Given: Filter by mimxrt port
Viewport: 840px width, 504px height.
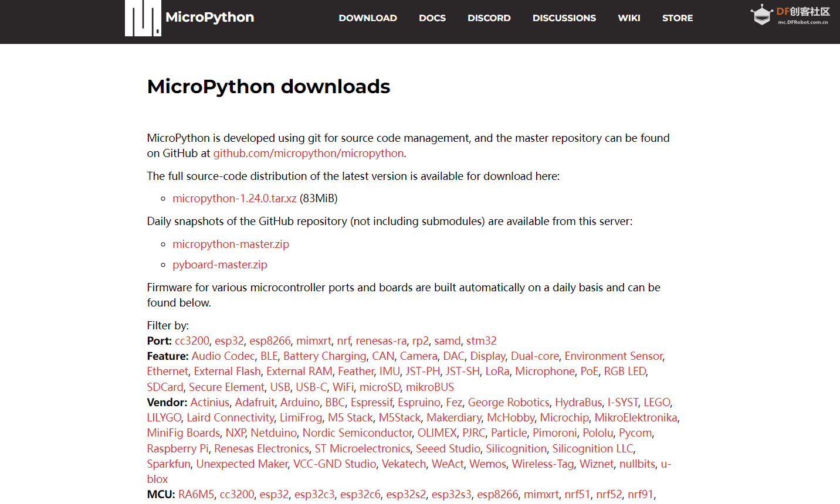Looking at the screenshot, I should click(314, 341).
